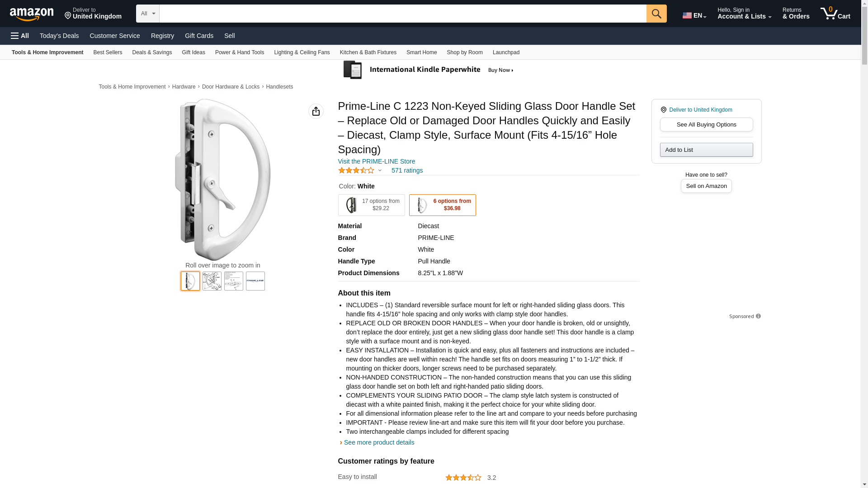
Task: Select the 17 options from $29.22 color swatch
Action: (372, 205)
